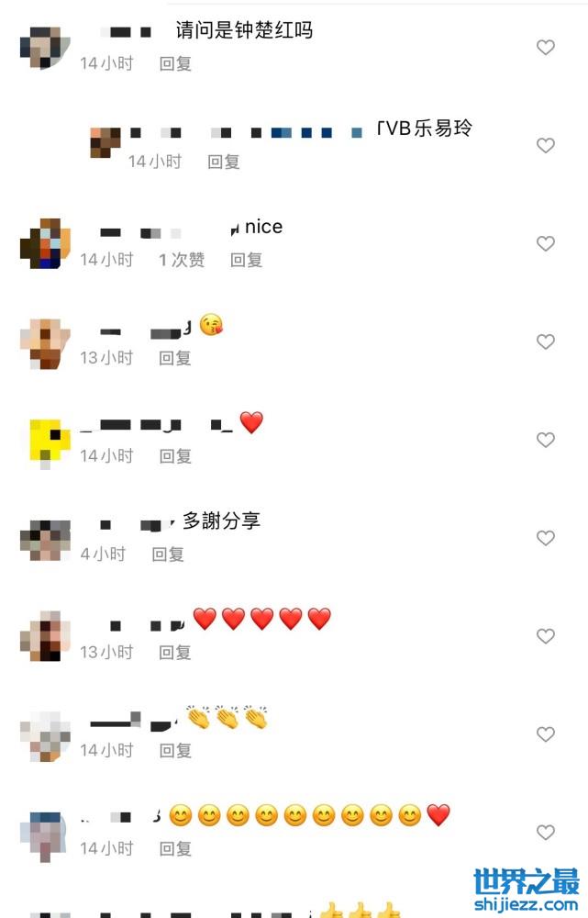Open the avatar of 请问是钟楚红吗 commenter

click(45, 48)
